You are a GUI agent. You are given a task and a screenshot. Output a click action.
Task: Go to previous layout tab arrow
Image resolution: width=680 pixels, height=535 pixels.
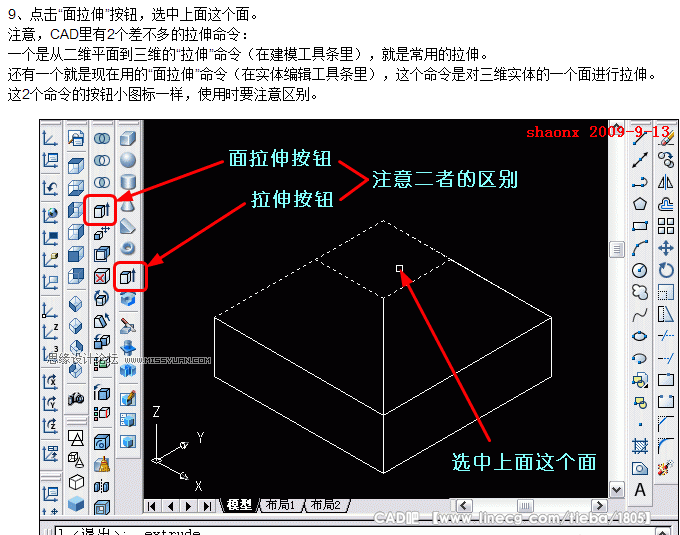click(x=170, y=506)
